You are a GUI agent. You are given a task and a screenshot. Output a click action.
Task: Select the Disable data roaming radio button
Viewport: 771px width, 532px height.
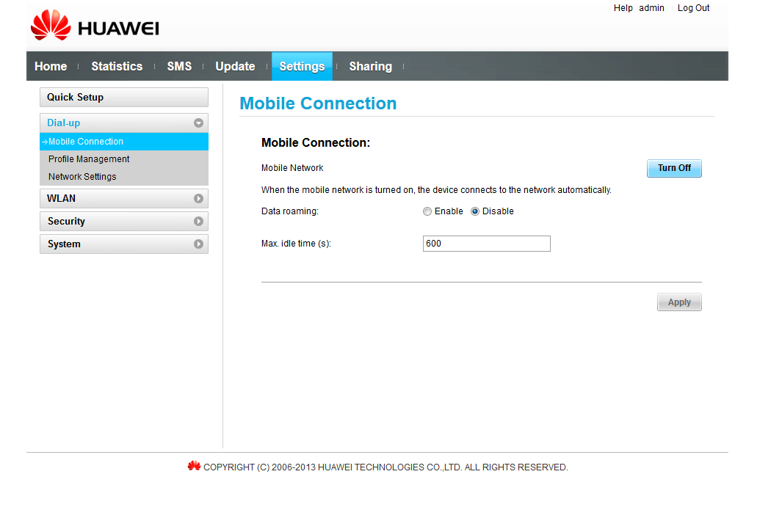pos(475,211)
